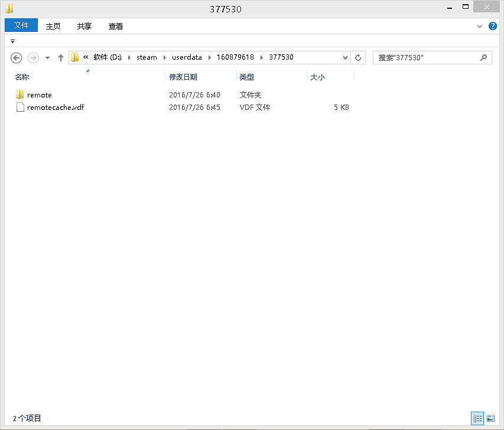504x430 pixels.
Task: Open the 文件 menu
Action: 21,26
